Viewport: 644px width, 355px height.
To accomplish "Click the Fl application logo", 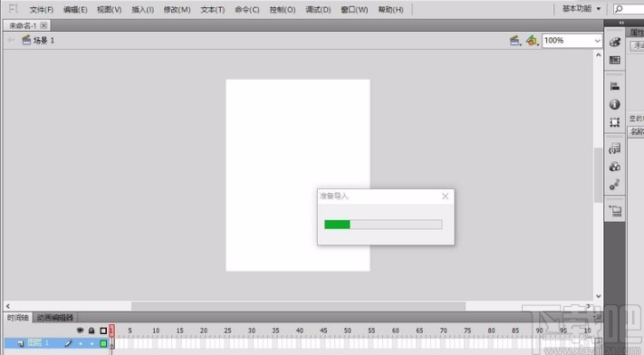I will pyautogui.click(x=14, y=9).
